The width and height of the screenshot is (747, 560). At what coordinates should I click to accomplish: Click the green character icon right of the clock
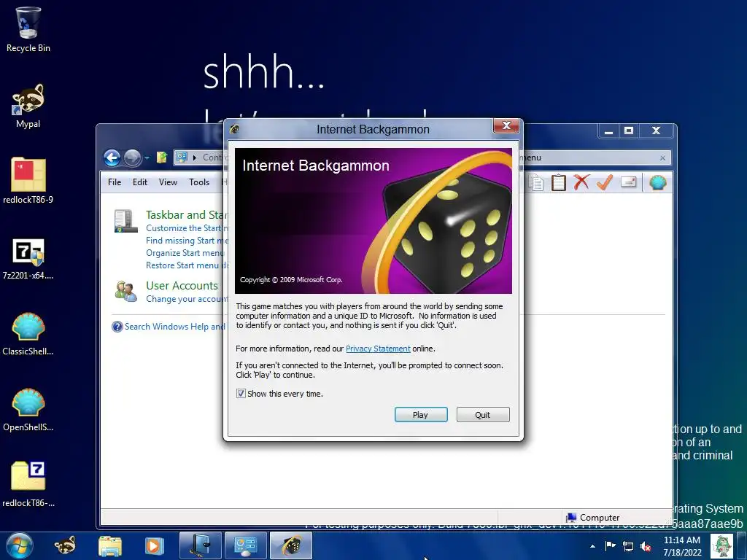pos(721,546)
